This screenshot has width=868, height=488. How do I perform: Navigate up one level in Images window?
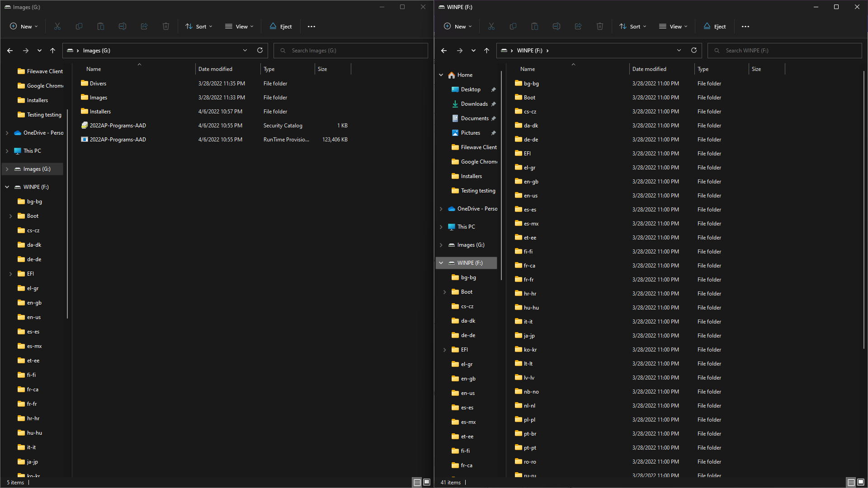(52, 50)
